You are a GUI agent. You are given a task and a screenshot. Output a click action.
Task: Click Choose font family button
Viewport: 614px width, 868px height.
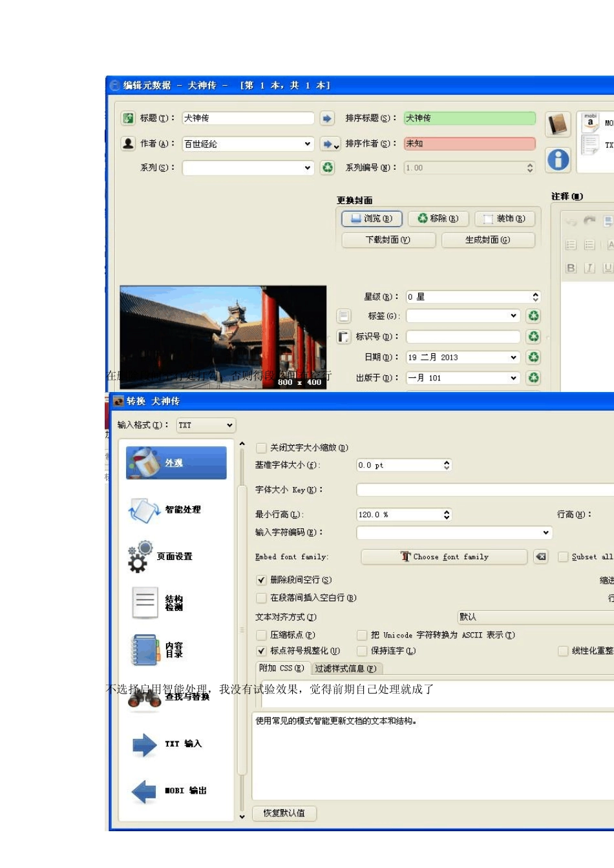point(444,557)
